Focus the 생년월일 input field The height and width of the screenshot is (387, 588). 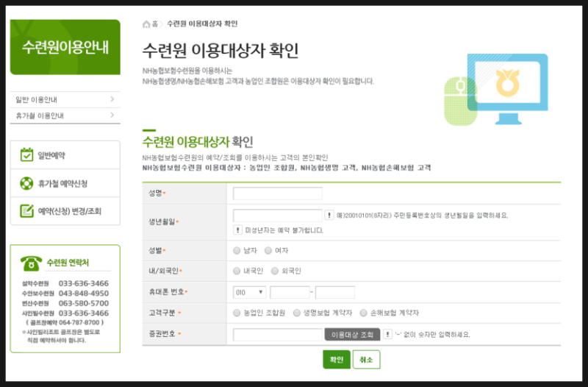point(278,216)
